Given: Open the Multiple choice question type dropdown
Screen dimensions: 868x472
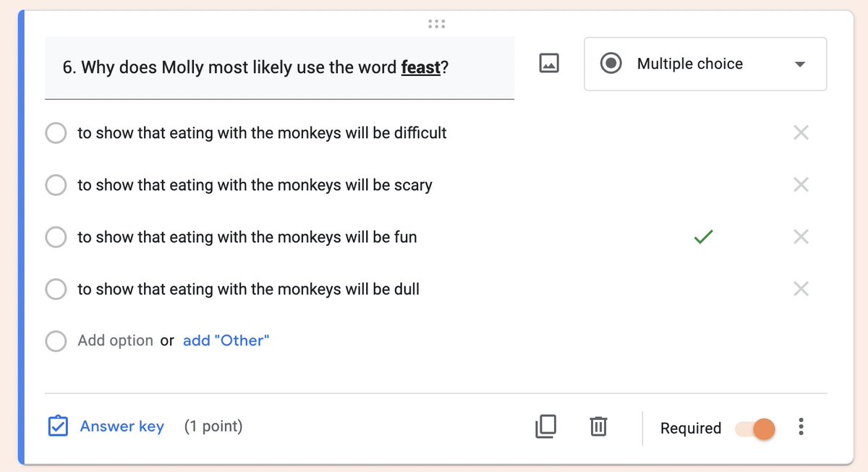Looking at the screenshot, I should 705,64.
